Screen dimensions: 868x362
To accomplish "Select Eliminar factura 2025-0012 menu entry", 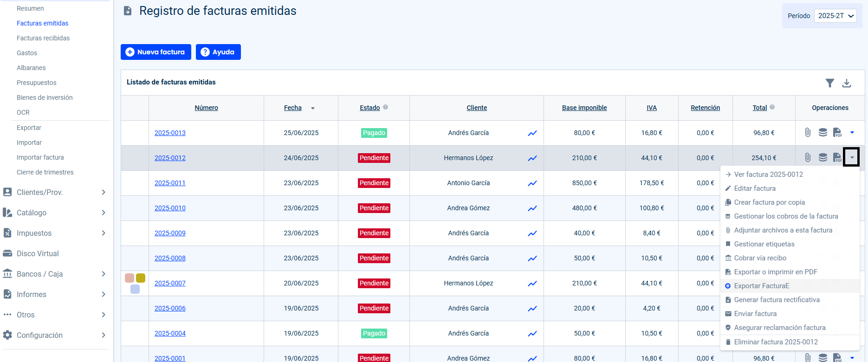I will tap(776, 342).
